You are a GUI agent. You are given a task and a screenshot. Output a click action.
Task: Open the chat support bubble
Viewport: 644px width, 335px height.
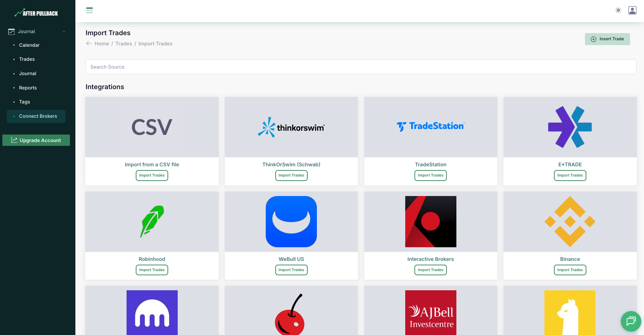click(631, 321)
